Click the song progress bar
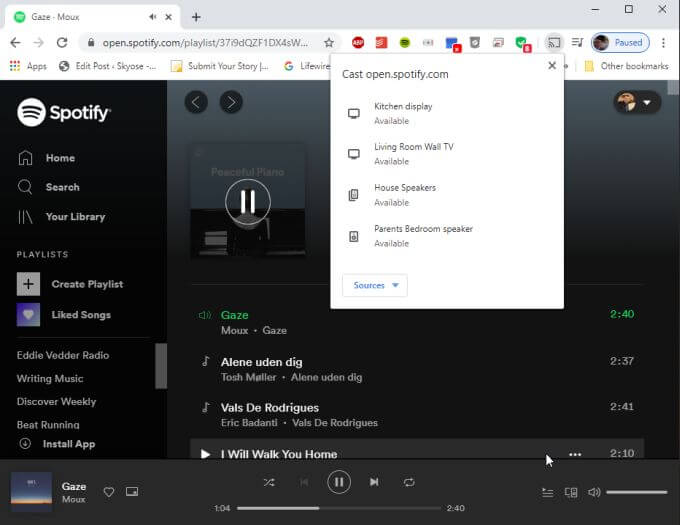Screen dimensions: 680x525 coord(339,508)
